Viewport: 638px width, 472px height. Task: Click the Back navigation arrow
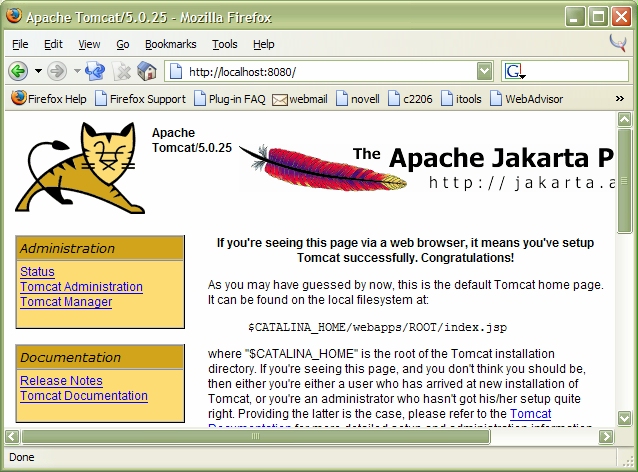point(18,72)
